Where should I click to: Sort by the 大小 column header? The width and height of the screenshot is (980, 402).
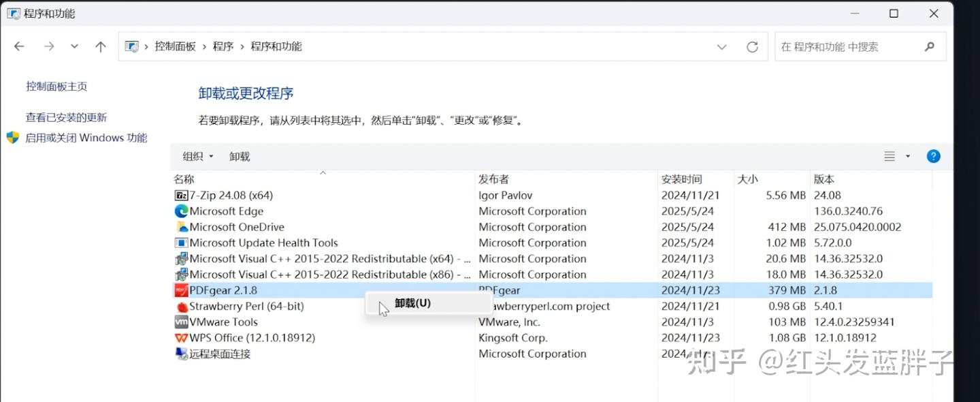pyautogui.click(x=772, y=179)
